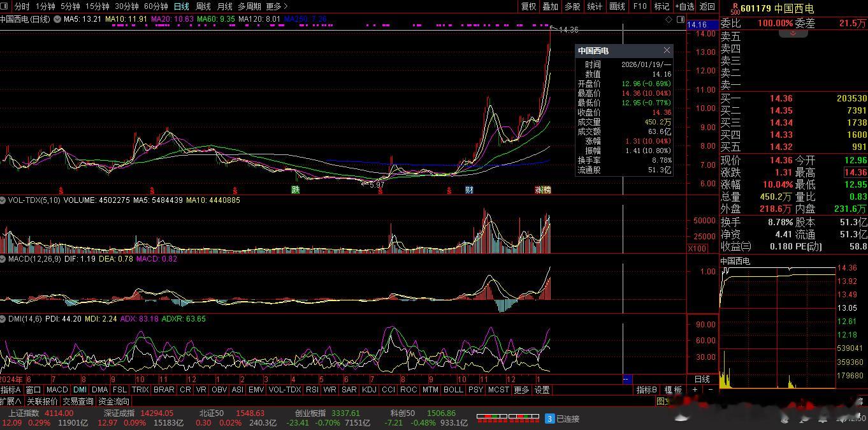Click the diamond icon above the price axis
868x430 pixels.
(669, 20)
